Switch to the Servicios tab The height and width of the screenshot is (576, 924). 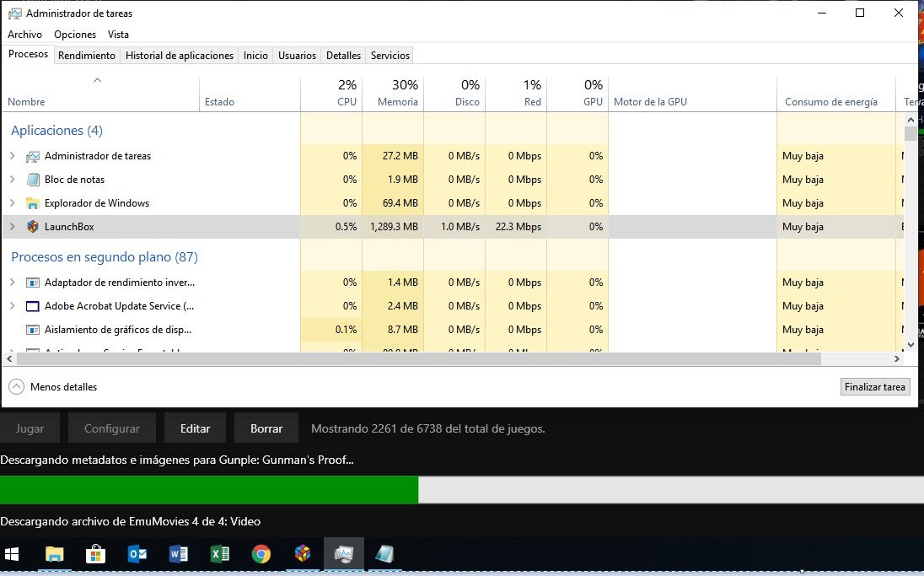390,56
